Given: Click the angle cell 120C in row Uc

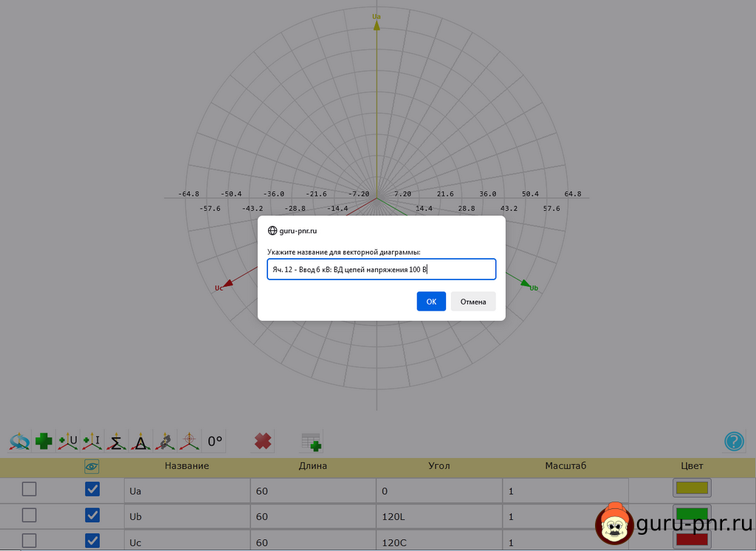Looking at the screenshot, I should click(439, 541).
